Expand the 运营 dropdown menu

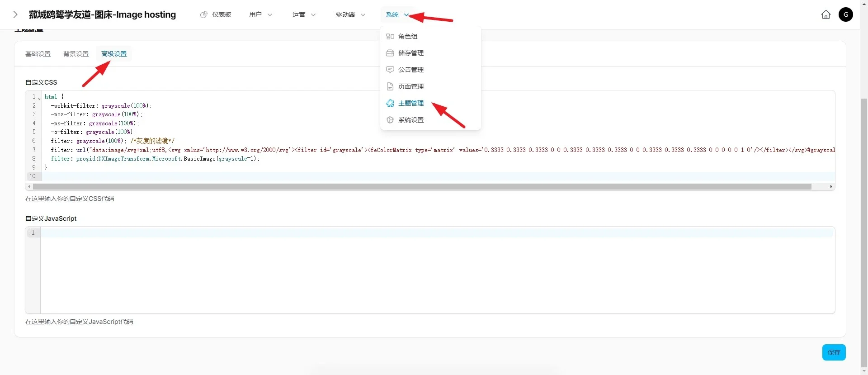[304, 14]
